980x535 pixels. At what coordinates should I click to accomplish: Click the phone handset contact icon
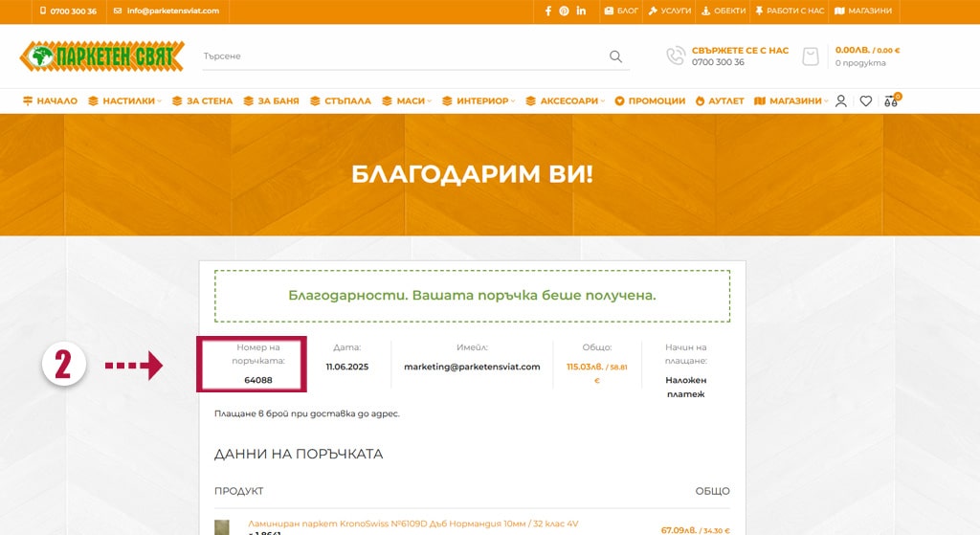pyautogui.click(x=675, y=56)
